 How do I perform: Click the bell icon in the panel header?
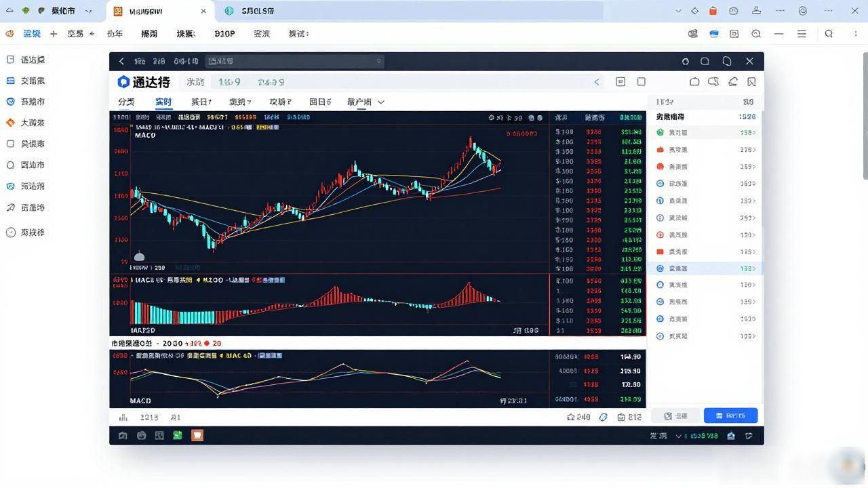coord(733,82)
